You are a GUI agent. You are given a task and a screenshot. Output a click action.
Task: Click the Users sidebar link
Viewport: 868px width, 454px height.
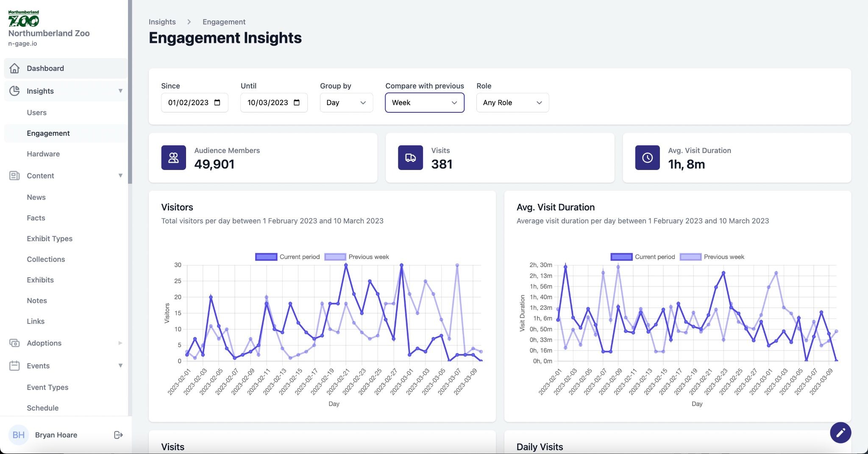pyautogui.click(x=36, y=113)
